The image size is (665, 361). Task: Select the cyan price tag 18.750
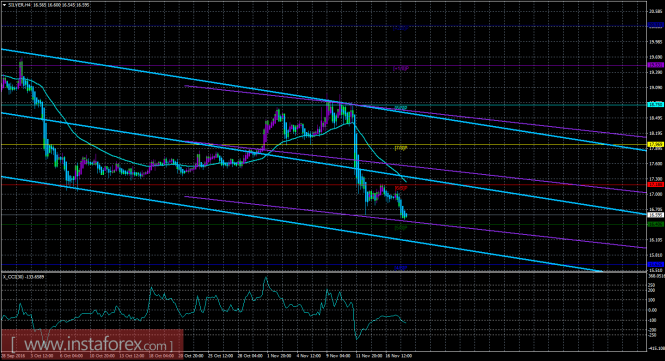656,104
